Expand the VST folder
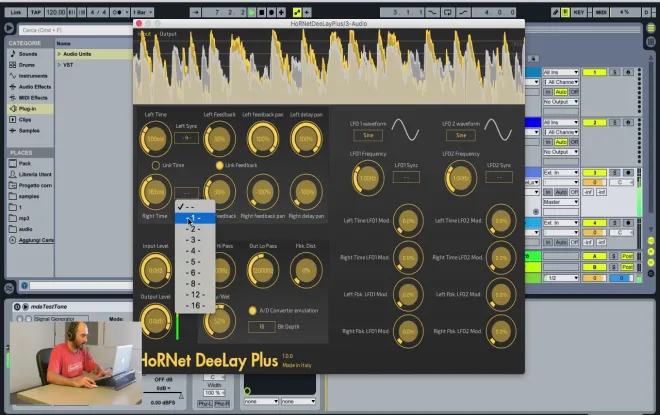The image size is (660, 415). 59,65
